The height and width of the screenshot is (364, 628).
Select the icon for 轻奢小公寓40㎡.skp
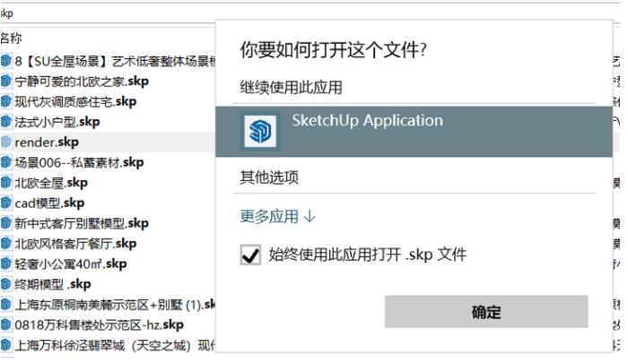tap(6, 264)
